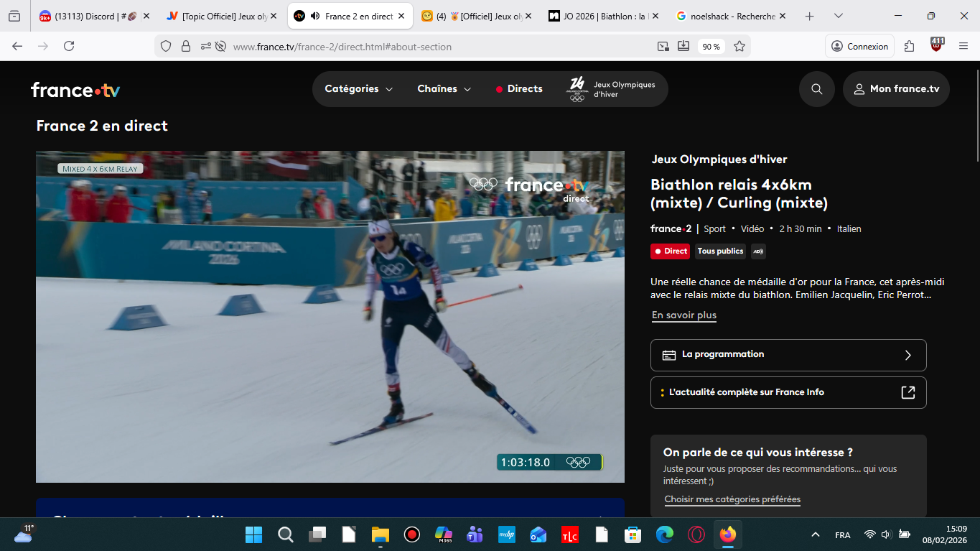Click the Connexion account button
Image resolution: width=980 pixels, height=551 pixels.
tap(859, 46)
